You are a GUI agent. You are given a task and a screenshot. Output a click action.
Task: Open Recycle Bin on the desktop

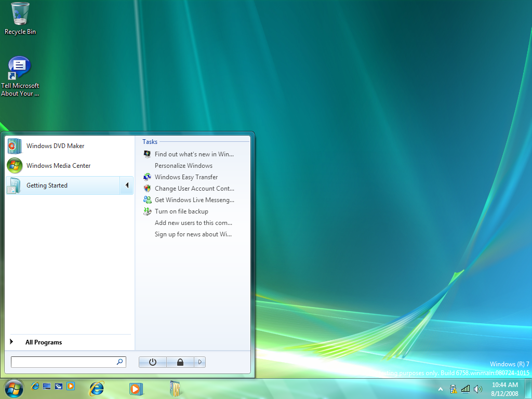pos(20,14)
